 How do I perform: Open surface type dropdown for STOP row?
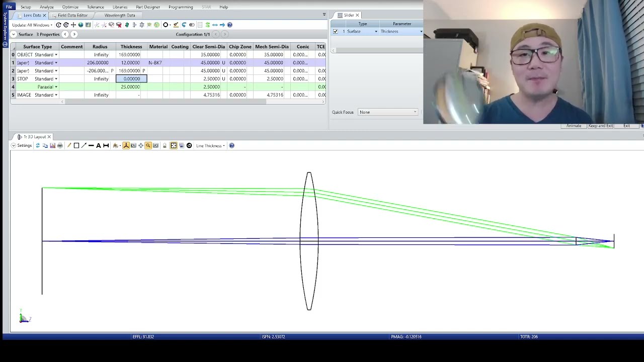tap(56, 78)
